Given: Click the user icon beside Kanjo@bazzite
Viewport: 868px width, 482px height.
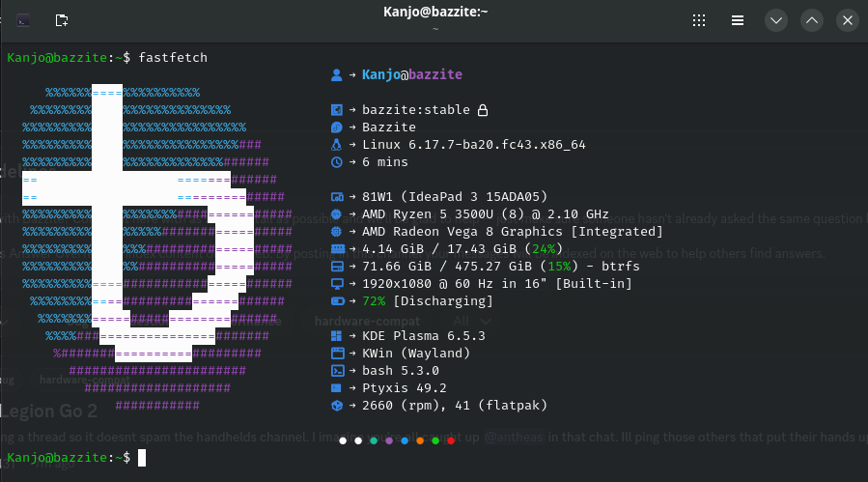Looking at the screenshot, I should tap(336, 74).
